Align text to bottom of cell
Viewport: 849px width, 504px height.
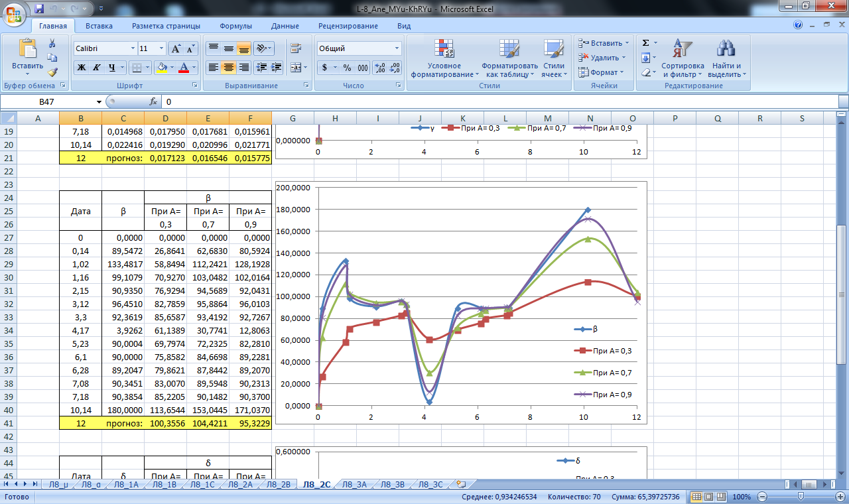243,48
